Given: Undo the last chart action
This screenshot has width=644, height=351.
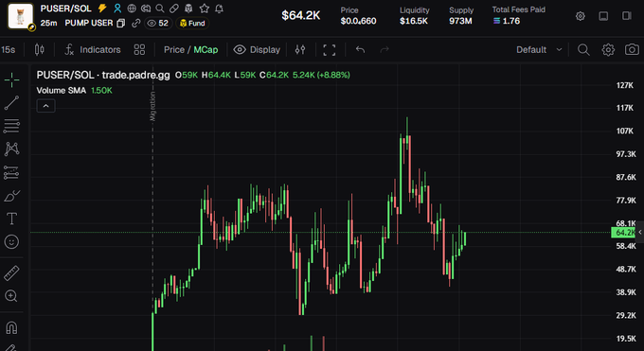Looking at the screenshot, I should tap(360, 50).
